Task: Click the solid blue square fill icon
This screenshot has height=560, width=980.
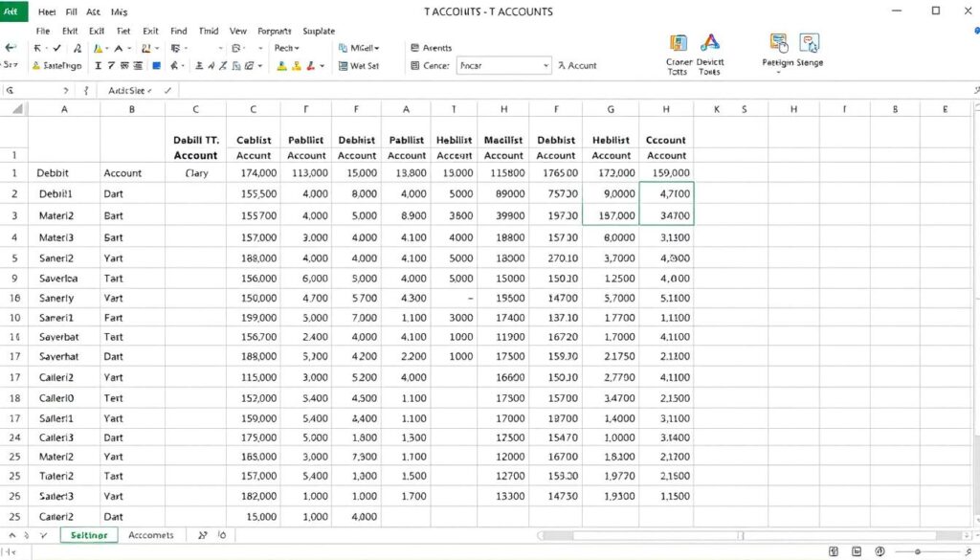Action: (x=156, y=66)
